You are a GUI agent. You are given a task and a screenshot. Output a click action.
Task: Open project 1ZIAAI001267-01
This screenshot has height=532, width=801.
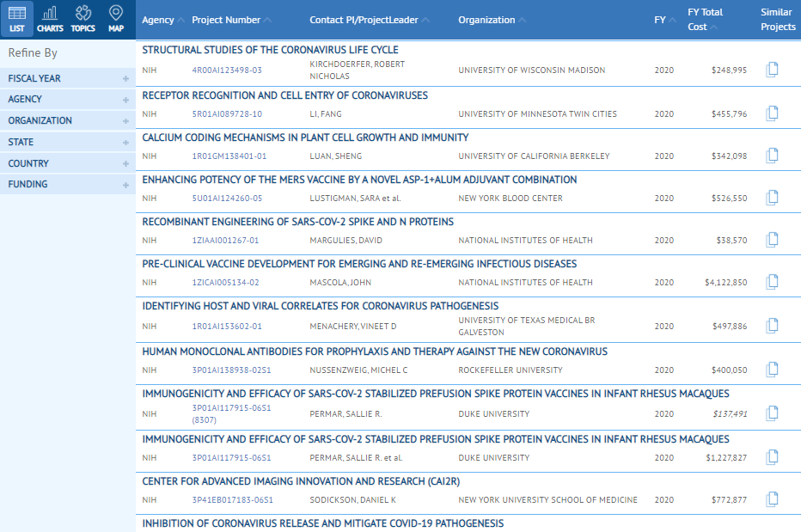pos(225,240)
